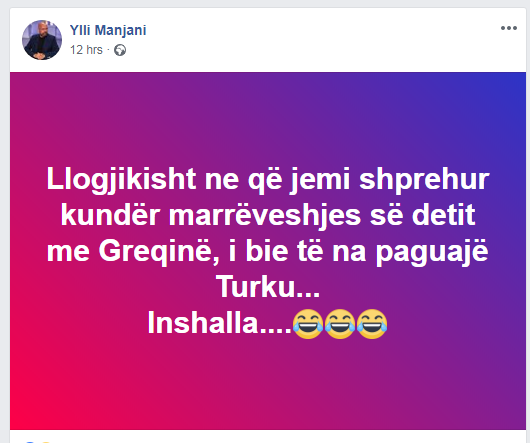The width and height of the screenshot is (530, 443).
Task: Click the word Inshalla in the post
Action: pyautogui.click(x=203, y=323)
